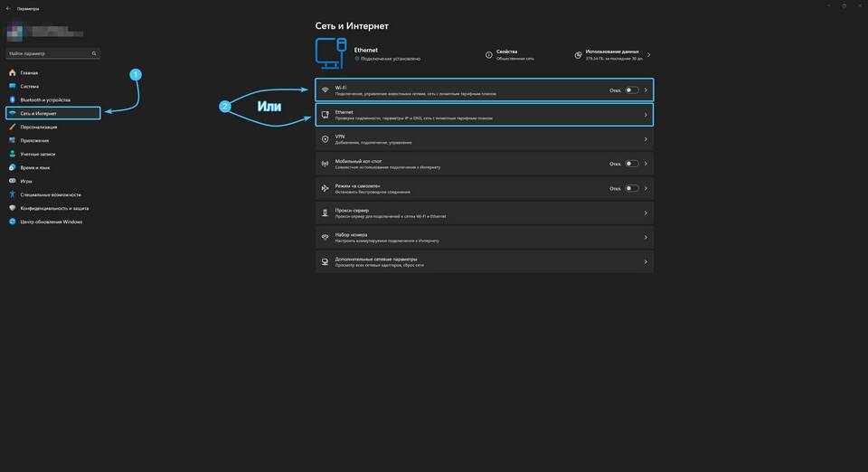This screenshot has width=868, height=472.
Task: Click the Система monitor icon in the sidebar
Action: (x=12, y=86)
